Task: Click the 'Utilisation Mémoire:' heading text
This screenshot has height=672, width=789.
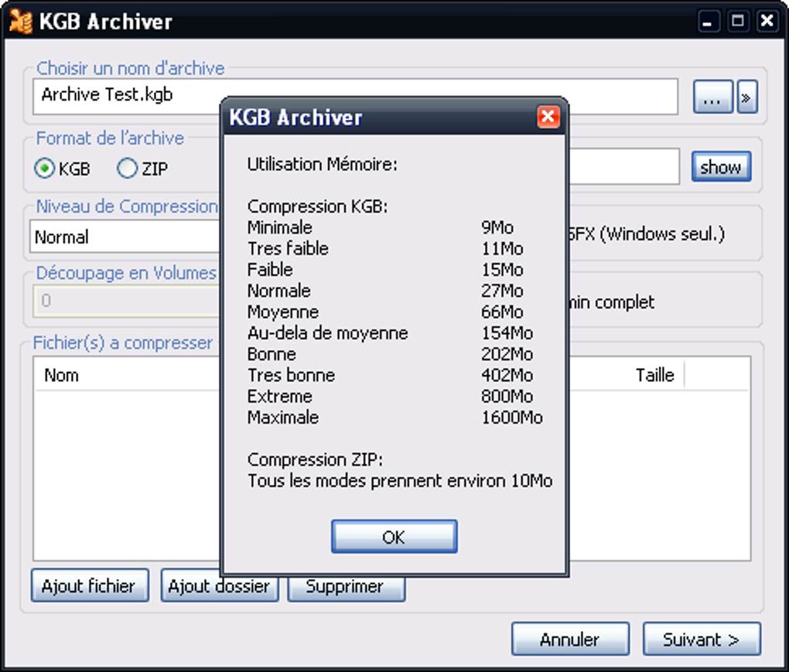Action: [322, 164]
